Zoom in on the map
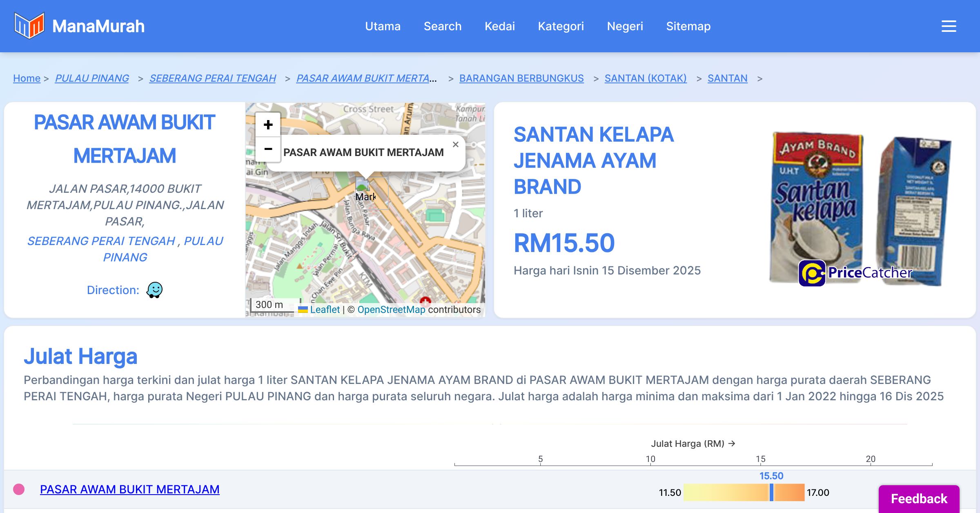 pos(268,125)
